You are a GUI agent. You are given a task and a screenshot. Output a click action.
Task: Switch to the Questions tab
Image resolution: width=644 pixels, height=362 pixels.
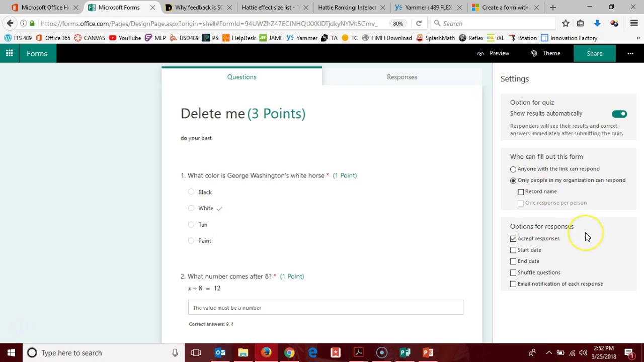tap(242, 77)
